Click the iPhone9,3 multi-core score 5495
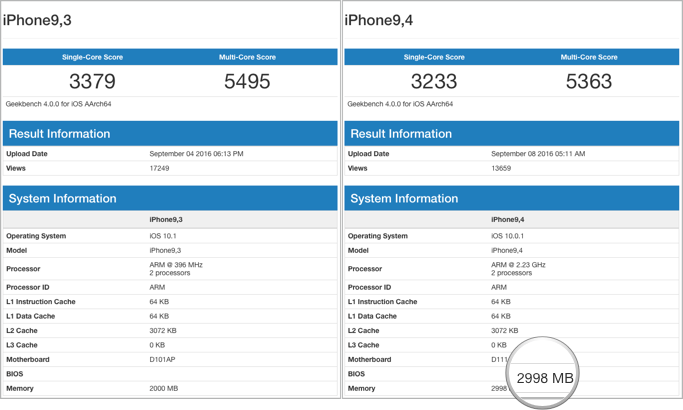Screen dimensions: 683x410 tap(247, 81)
